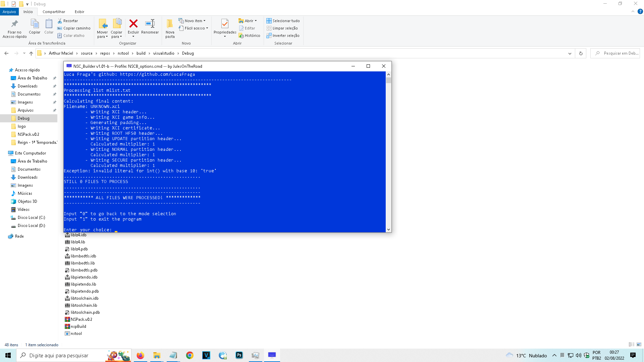This screenshot has height=362, width=644.
Task: Expand the Novo item dropdown
Action: point(192,21)
